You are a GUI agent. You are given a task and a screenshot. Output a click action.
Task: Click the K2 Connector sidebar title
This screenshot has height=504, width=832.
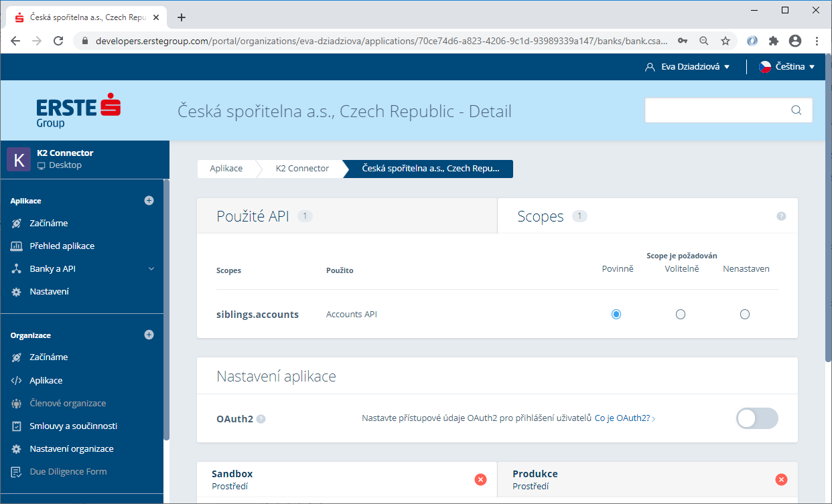(65, 153)
